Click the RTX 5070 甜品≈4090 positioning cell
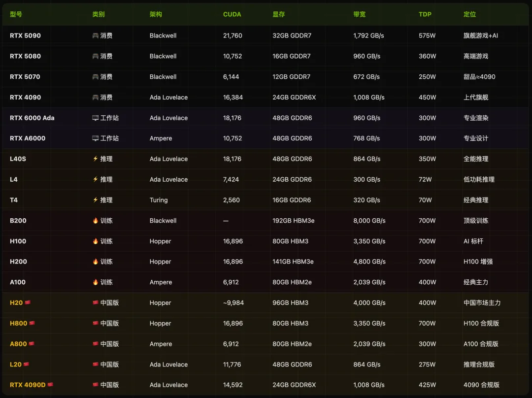 click(479, 77)
